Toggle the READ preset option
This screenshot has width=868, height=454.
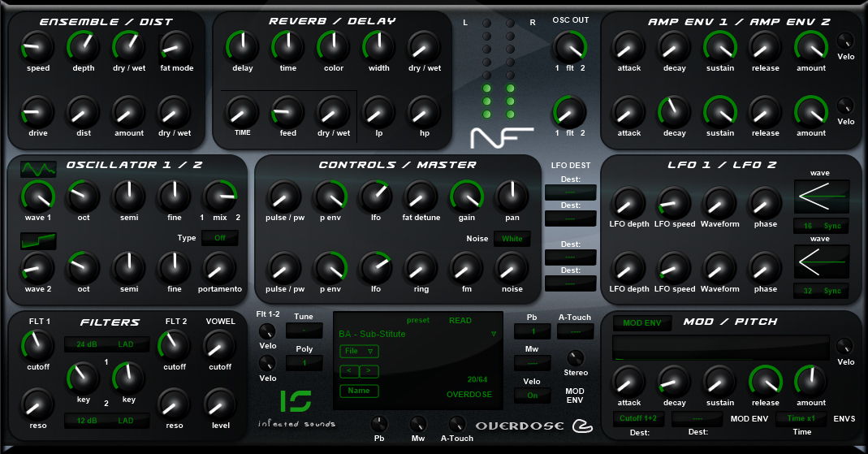pyautogui.click(x=460, y=321)
